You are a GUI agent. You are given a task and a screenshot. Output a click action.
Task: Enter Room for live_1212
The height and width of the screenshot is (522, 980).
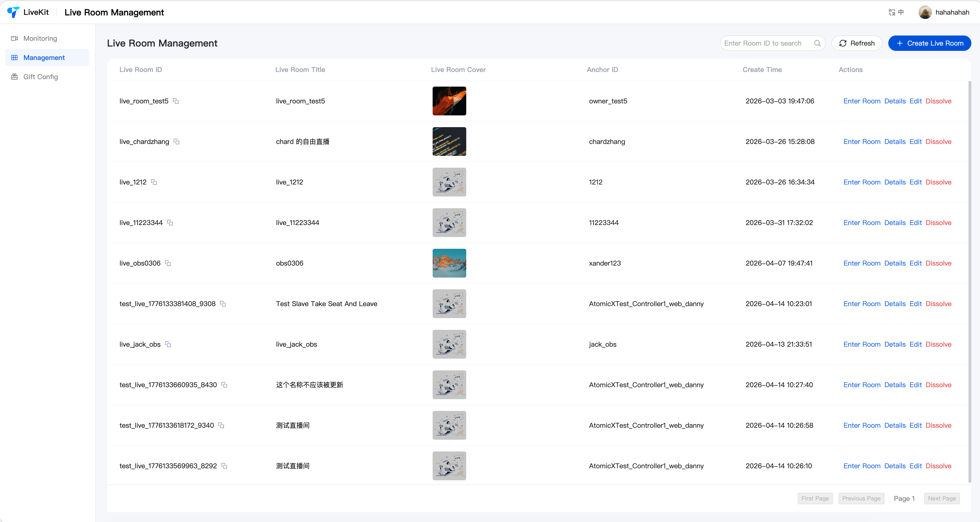click(x=862, y=182)
